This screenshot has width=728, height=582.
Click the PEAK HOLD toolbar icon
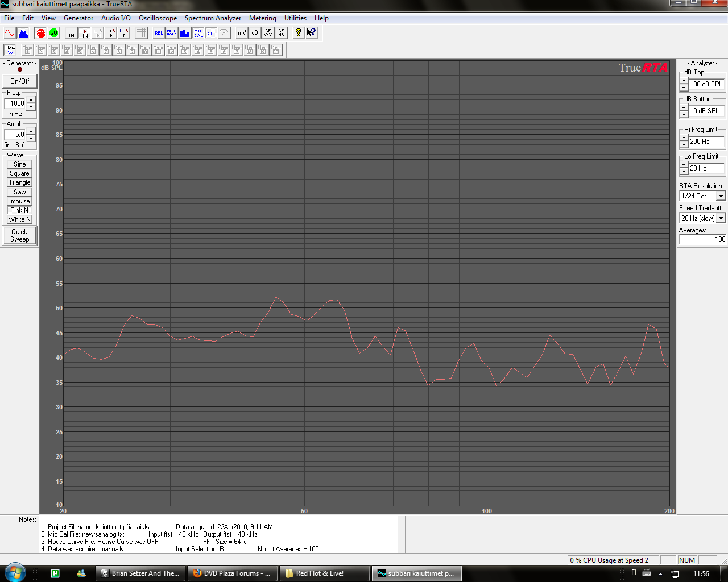pyautogui.click(x=172, y=33)
